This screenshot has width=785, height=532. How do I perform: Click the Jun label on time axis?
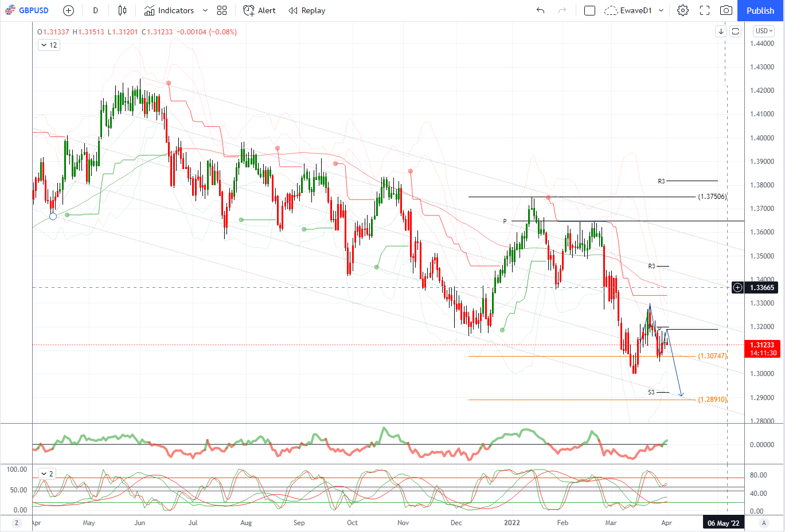(139, 523)
